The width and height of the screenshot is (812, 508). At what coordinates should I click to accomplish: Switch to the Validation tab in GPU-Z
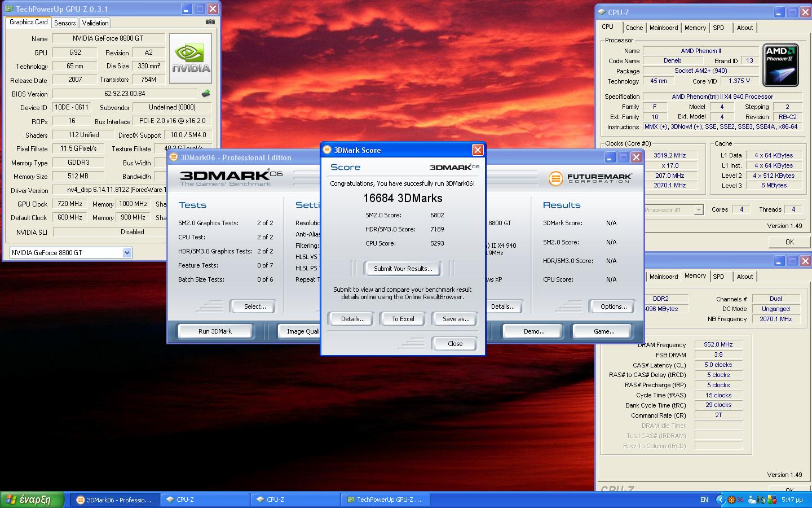click(95, 23)
